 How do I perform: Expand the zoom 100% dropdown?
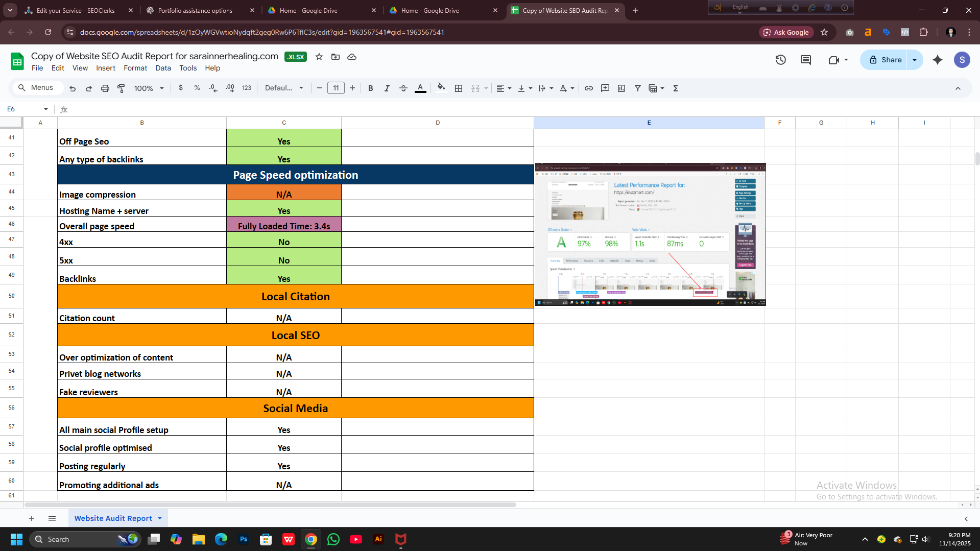149,88
